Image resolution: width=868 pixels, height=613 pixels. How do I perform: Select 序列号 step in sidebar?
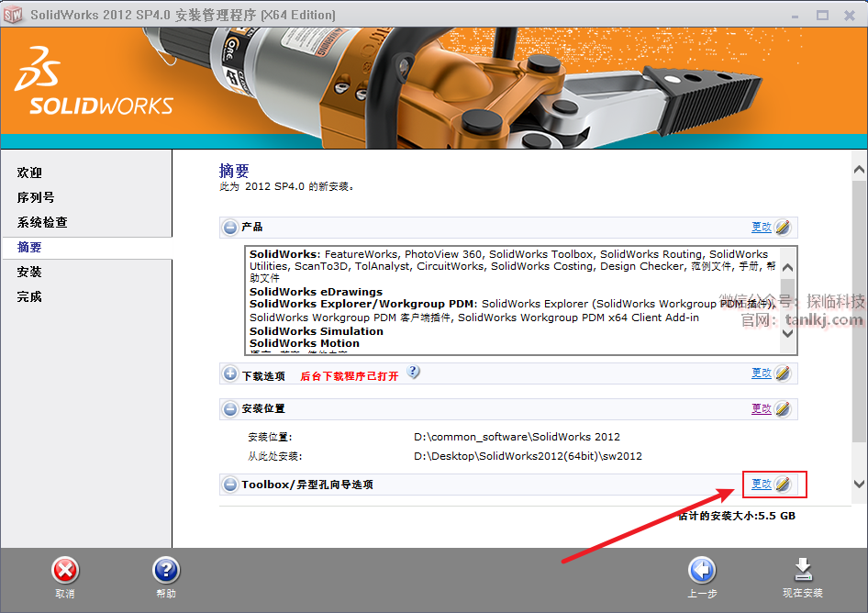tap(36, 197)
